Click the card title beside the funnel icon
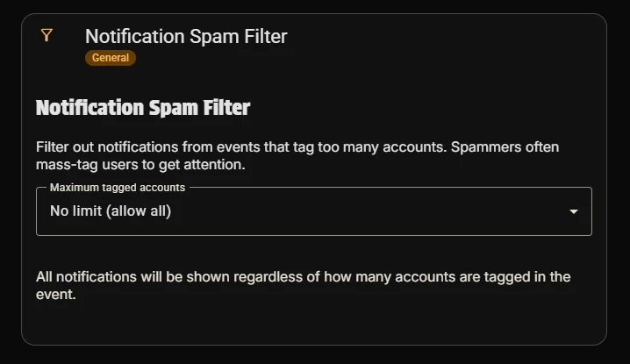 [x=185, y=36]
